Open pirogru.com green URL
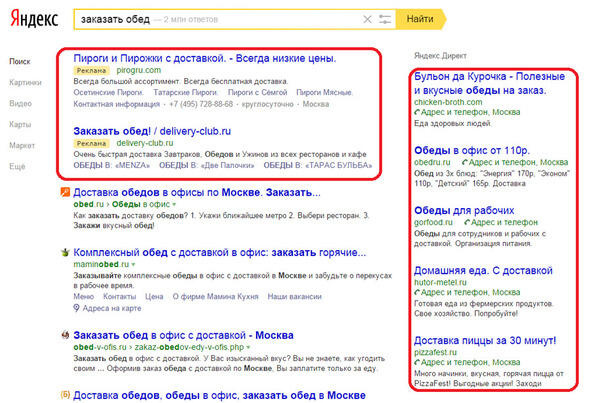591x403 pixels. [139, 70]
